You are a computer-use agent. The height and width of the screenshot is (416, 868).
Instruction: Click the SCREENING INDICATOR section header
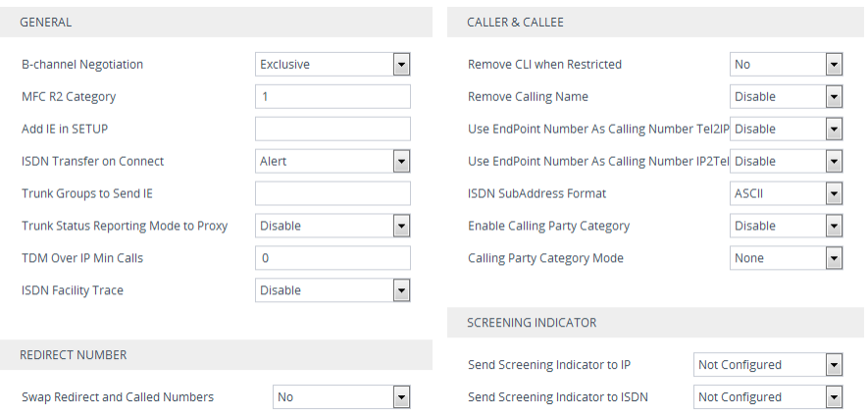532,323
